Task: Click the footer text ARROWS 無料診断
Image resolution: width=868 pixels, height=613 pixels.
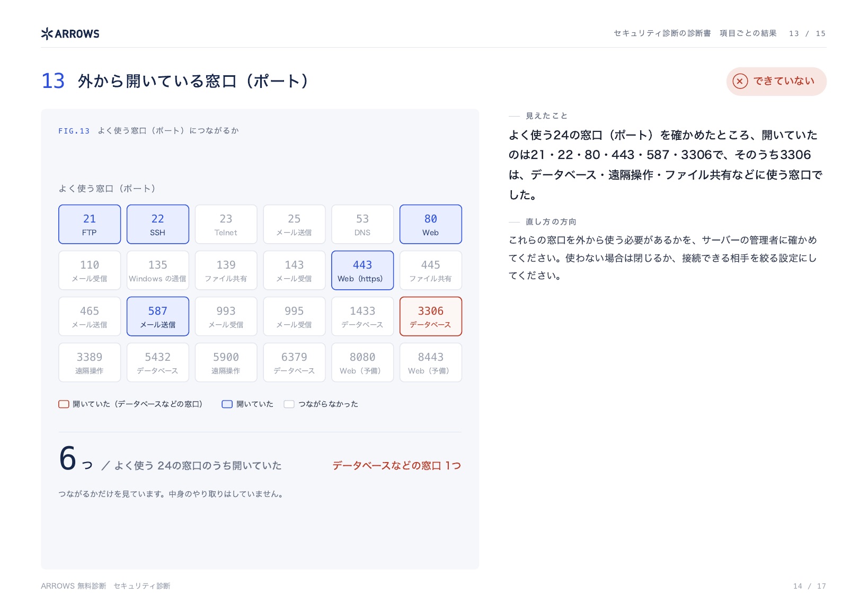Action: coord(74,586)
